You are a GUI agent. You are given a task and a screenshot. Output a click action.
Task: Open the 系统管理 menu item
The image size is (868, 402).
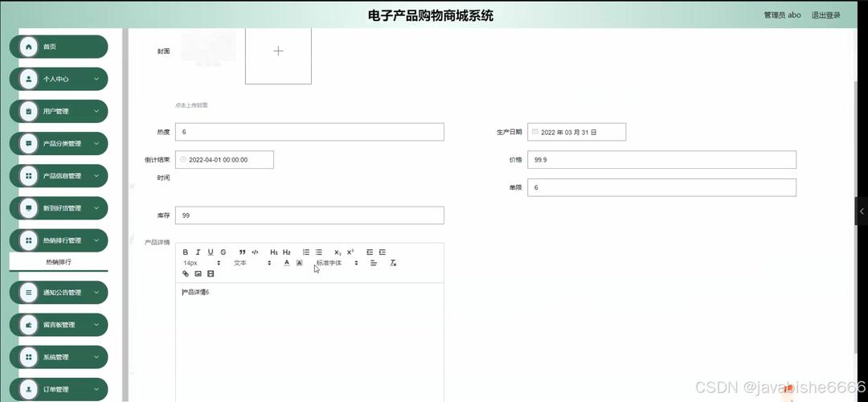tap(59, 357)
